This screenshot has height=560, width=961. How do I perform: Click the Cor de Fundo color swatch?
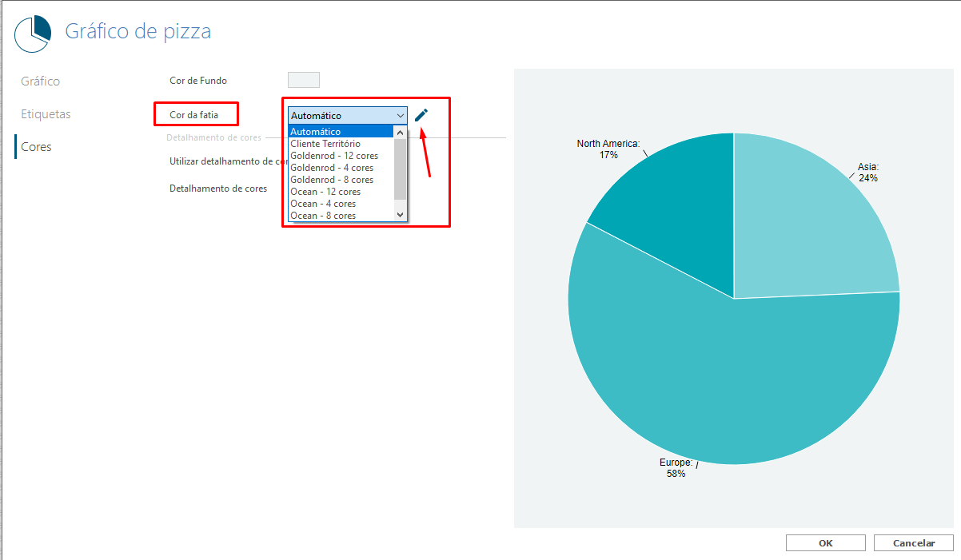pyautogui.click(x=304, y=80)
